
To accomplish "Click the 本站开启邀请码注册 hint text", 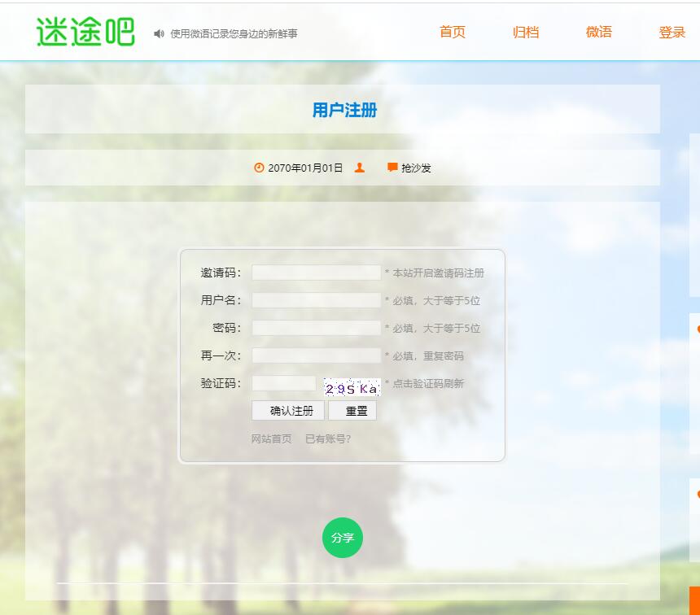I will click(439, 273).
